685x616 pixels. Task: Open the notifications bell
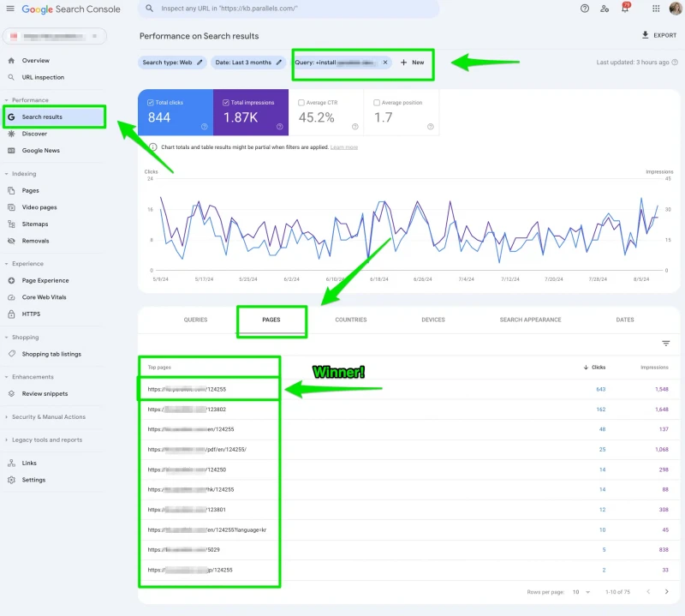tap(625, 8)
